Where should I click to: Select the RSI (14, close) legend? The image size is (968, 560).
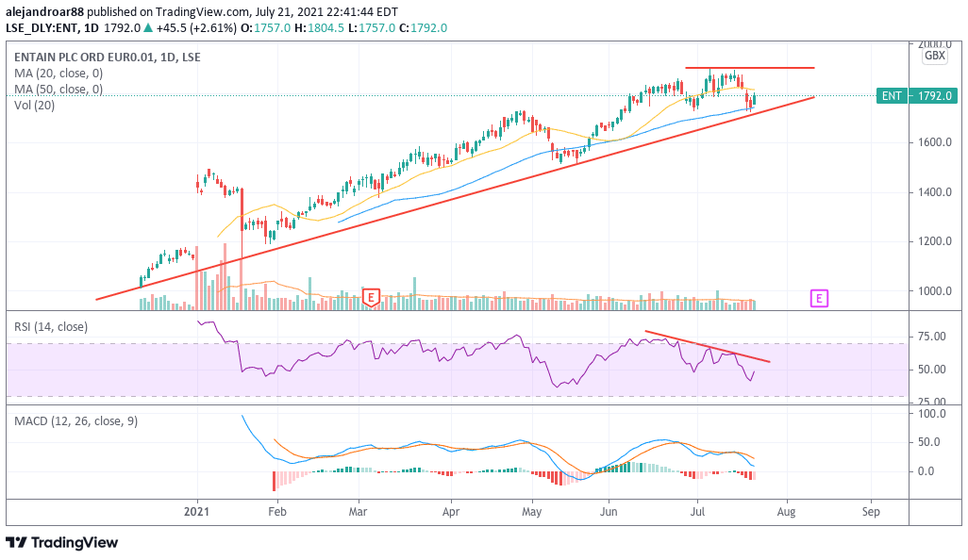click(51, 326)
